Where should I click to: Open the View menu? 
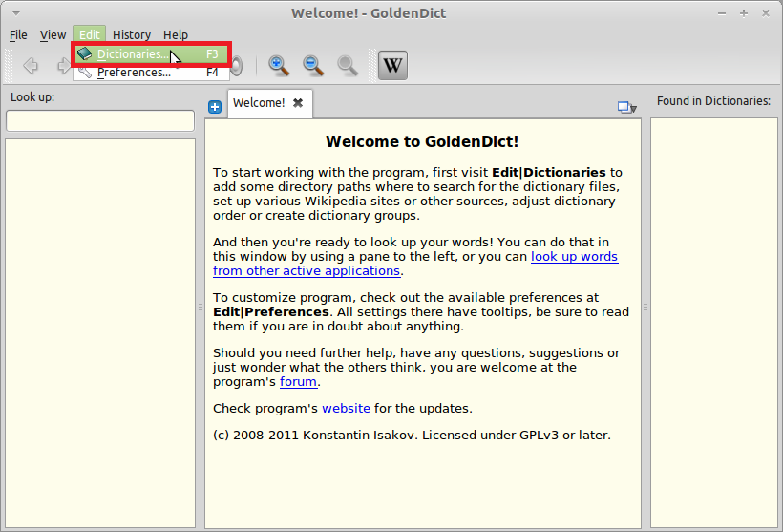tap(53, 35)
